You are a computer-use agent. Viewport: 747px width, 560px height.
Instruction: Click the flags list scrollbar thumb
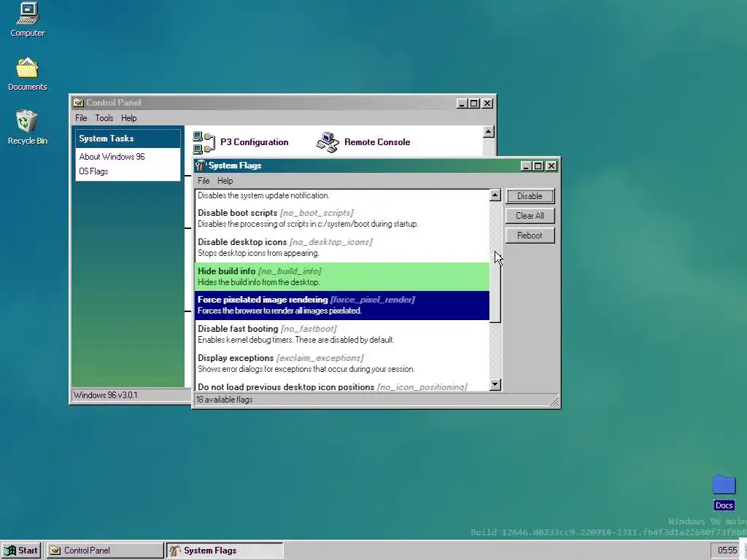(x=495, y=287)
